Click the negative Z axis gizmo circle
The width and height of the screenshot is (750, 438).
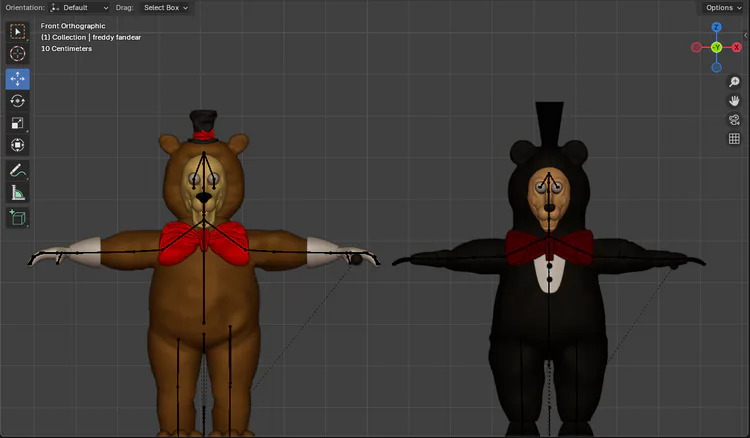tap(717, 67)
